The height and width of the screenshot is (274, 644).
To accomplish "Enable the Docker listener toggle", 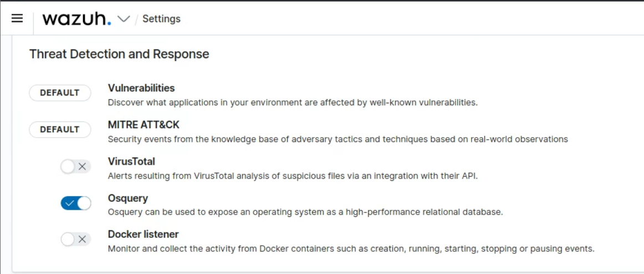I will [76, 240].
